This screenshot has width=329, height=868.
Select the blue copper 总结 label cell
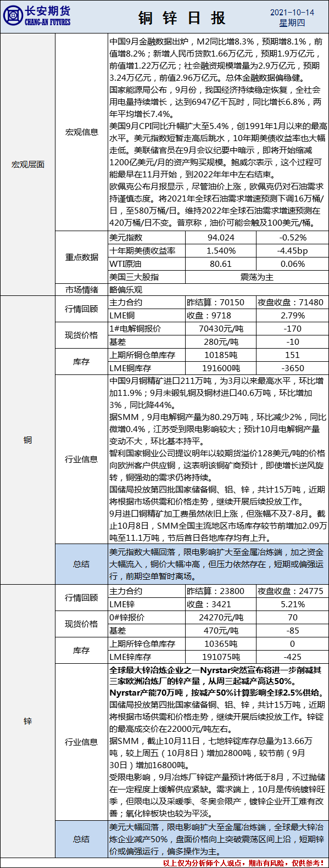[x=81, y=564]
